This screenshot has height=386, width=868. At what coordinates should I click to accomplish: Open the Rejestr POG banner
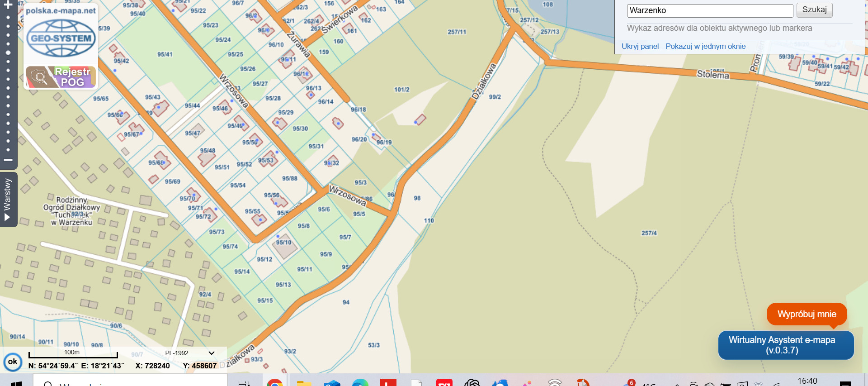[x=61, y=77]
